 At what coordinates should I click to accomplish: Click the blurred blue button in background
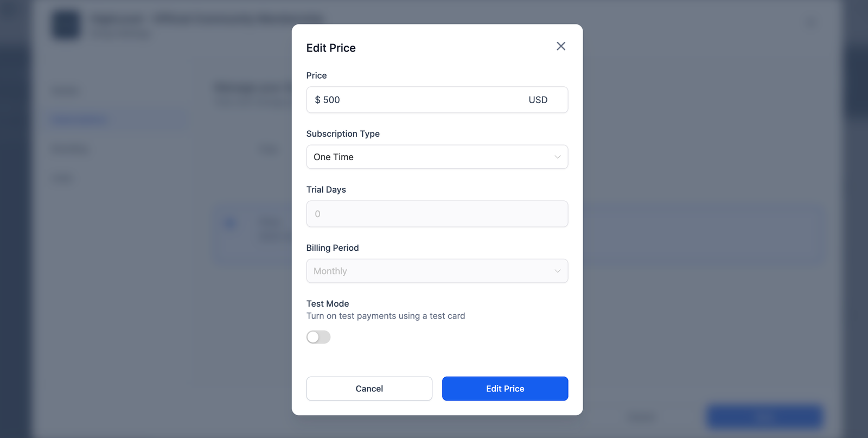pos(764,416)
